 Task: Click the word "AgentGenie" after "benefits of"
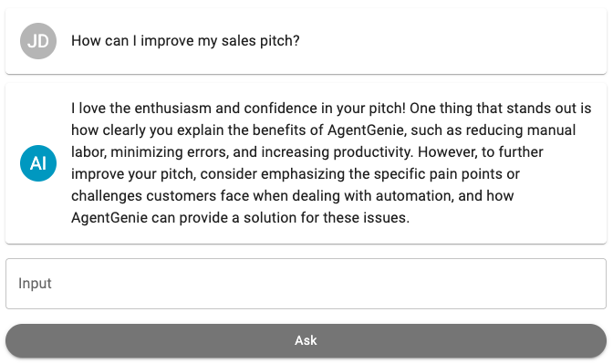click(367, 130)
